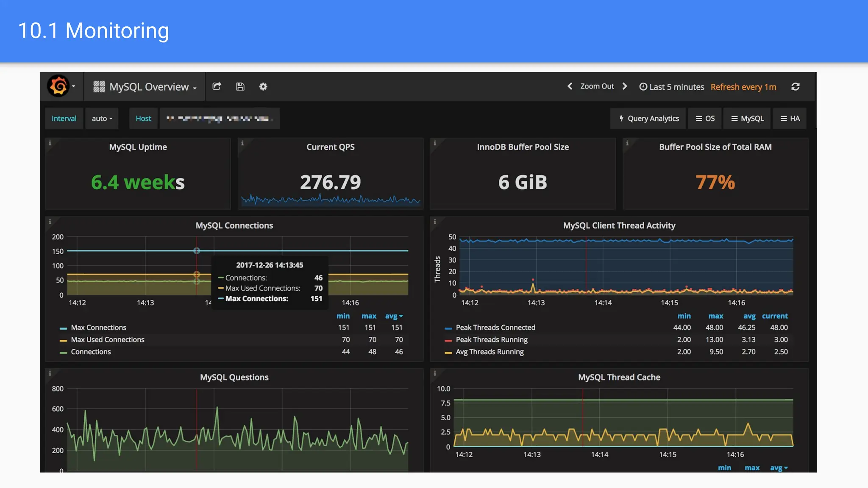
Task: Open the Query Analytics link
Action: point(649,119)
